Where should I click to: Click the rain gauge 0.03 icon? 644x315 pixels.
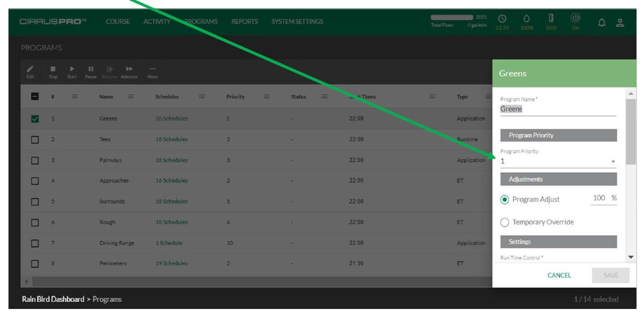551,18
